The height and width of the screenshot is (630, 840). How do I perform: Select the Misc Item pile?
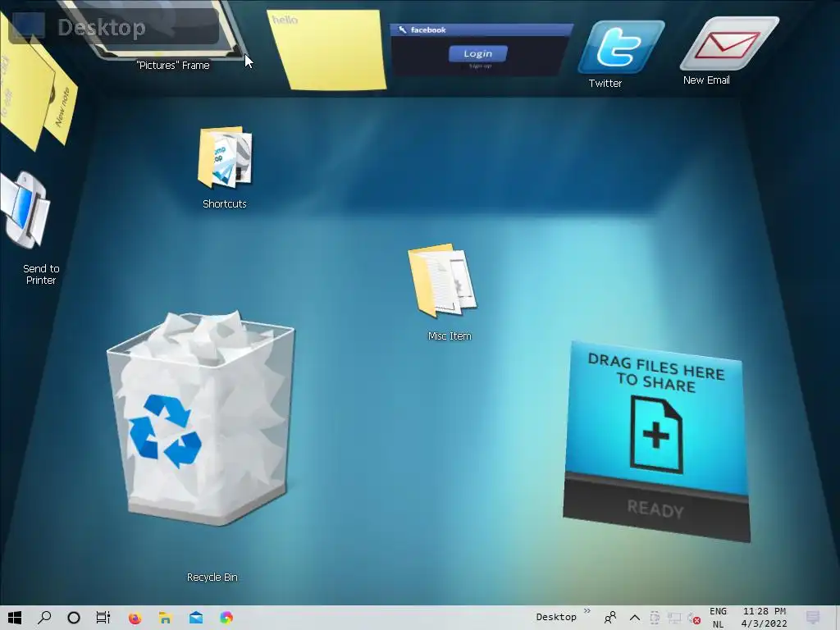coord(442,281)
